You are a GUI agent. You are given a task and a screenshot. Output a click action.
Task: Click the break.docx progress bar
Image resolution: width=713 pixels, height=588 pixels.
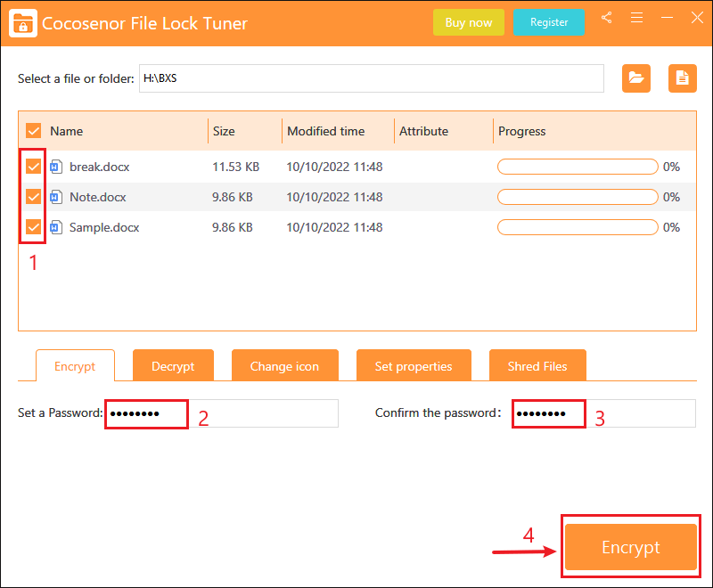point(578,167)
